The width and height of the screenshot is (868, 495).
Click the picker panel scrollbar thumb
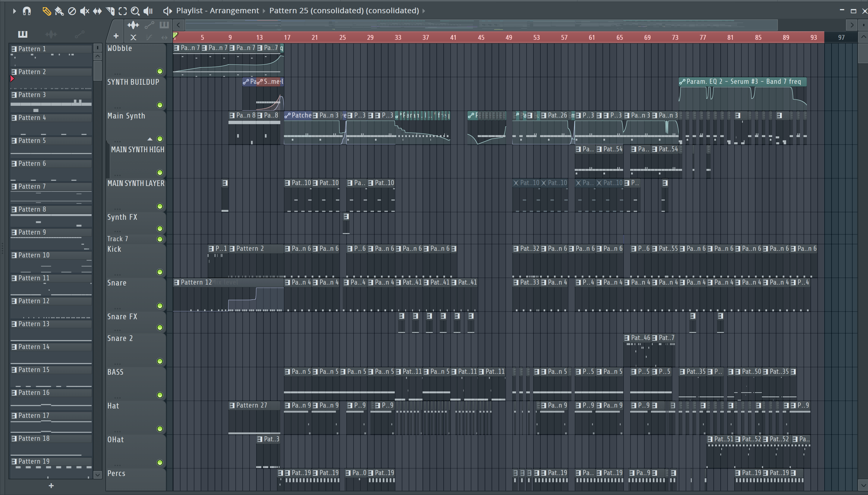(98, 71)
